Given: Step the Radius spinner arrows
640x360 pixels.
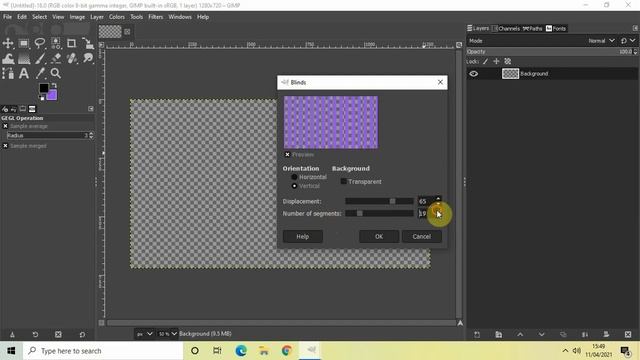Looking at the screenshot, I should pyautogui.click(x=91, y=135).
